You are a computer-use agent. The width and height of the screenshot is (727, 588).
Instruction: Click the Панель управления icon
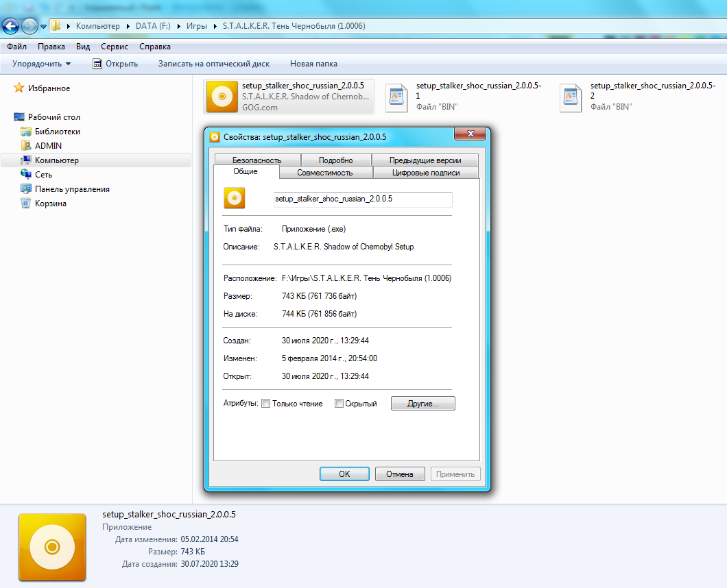click(x=26, y=188)
